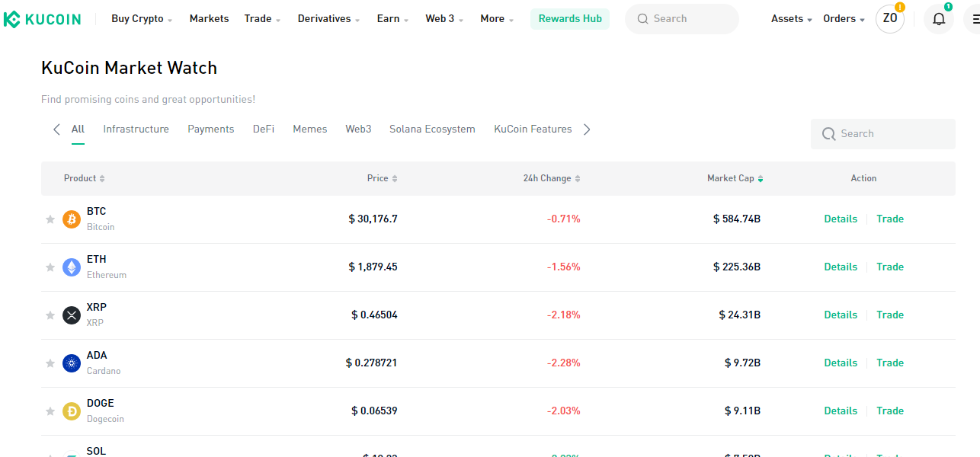Screen dimensions: 980x457
Task: Expand the Assets menu
Action: [x=792, y=19]
